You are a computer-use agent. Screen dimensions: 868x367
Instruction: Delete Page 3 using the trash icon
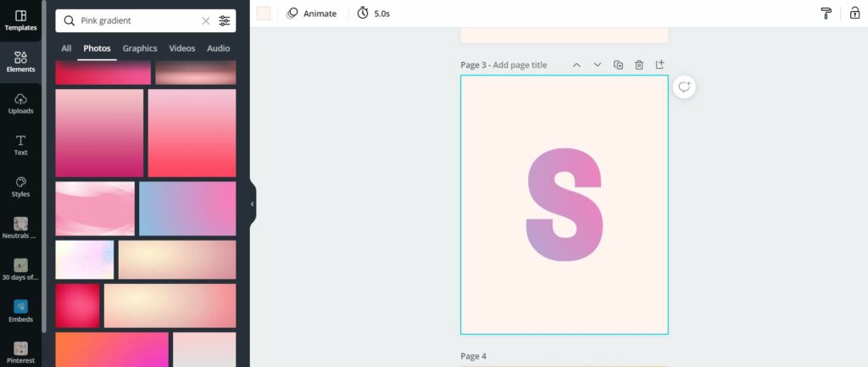click(639, 64)
